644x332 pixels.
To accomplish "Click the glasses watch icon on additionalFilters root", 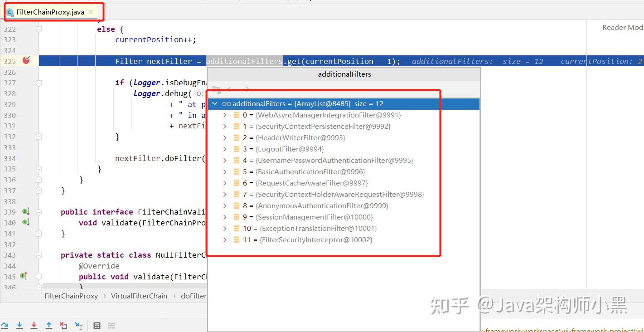I will 226,104.
